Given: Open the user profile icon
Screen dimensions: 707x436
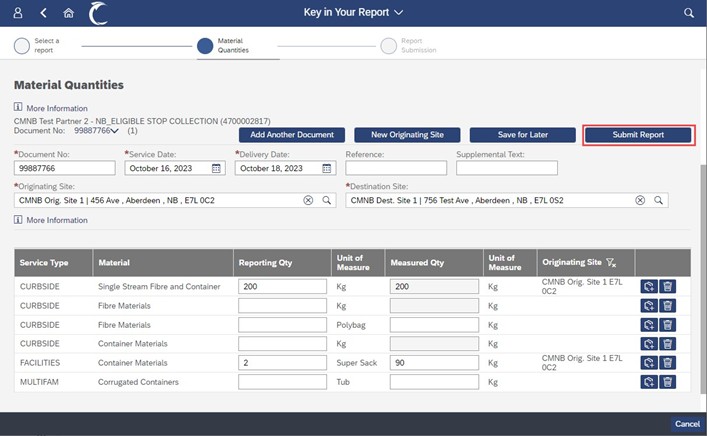Looking at the screenshot, I should tap(18, 13).
